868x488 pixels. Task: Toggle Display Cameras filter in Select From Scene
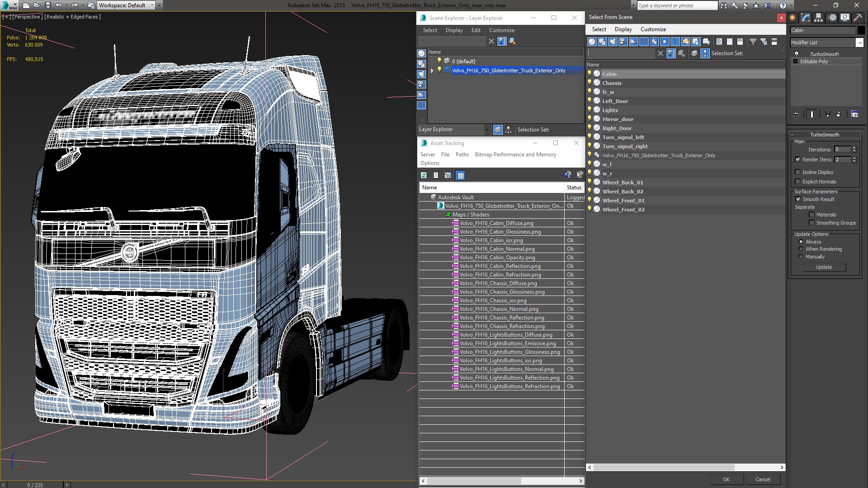point(623,42)
